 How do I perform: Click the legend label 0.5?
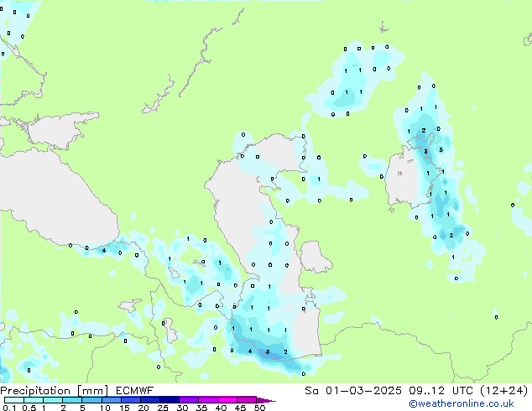pyautogui.click(x=29, y=408)
